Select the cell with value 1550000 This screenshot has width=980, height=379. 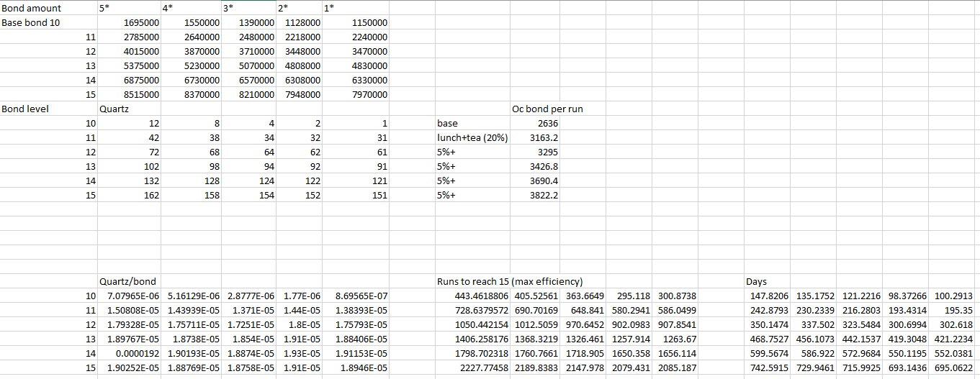coord(191,22)
